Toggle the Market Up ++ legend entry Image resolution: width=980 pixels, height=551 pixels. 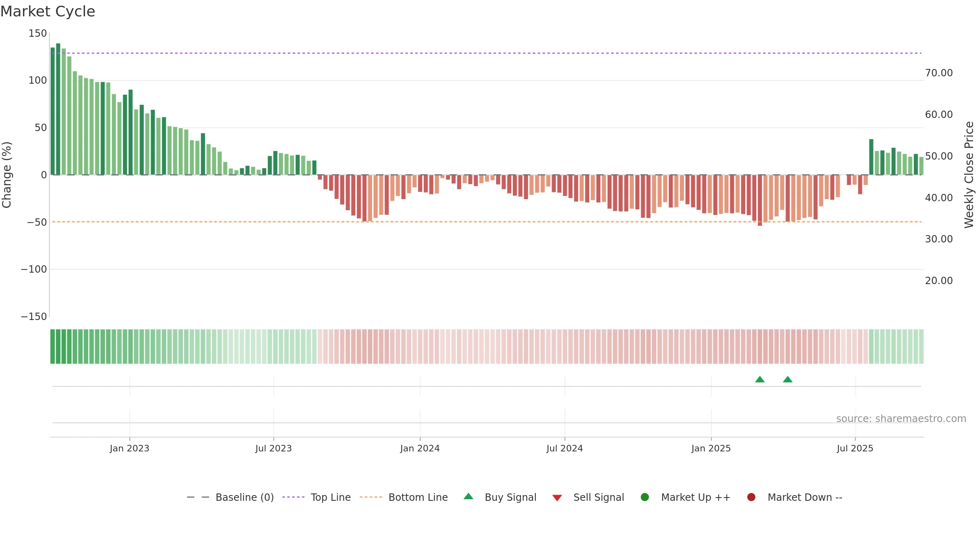[686, 497]
